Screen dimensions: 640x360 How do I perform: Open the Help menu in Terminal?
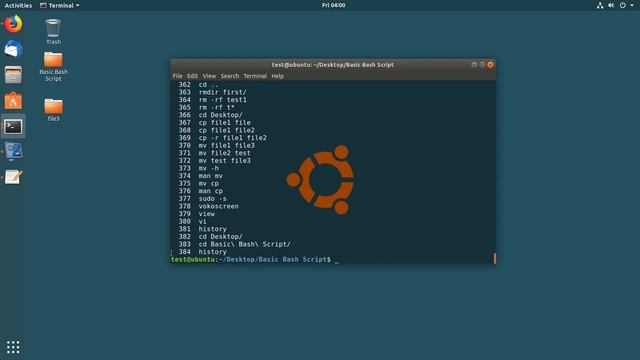point(278,76)
